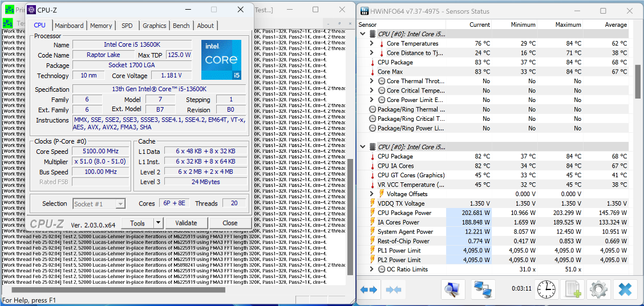Expand the Core Critical Temperature row
Screen dimensions: 644x306
[372, 91]
